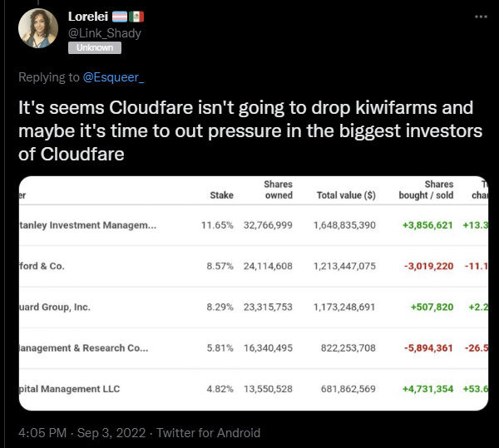499x448 pixels.
Task: Click the +4,731,354 shares bought value
Action: (427, 389)
